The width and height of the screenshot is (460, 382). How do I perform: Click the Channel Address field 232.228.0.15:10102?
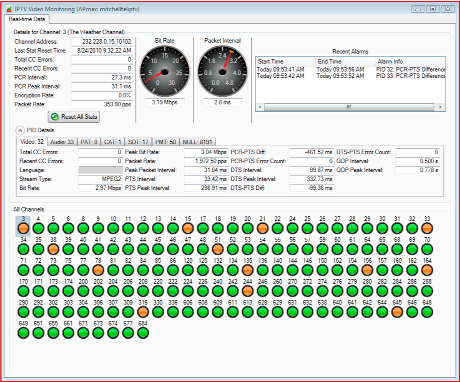click(102, 42)
